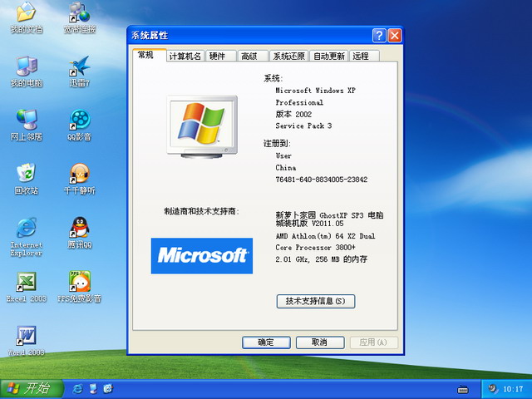Confirm with the 确定 button
The height and width of the screenshot is (399, 532).
pos(266,342)
